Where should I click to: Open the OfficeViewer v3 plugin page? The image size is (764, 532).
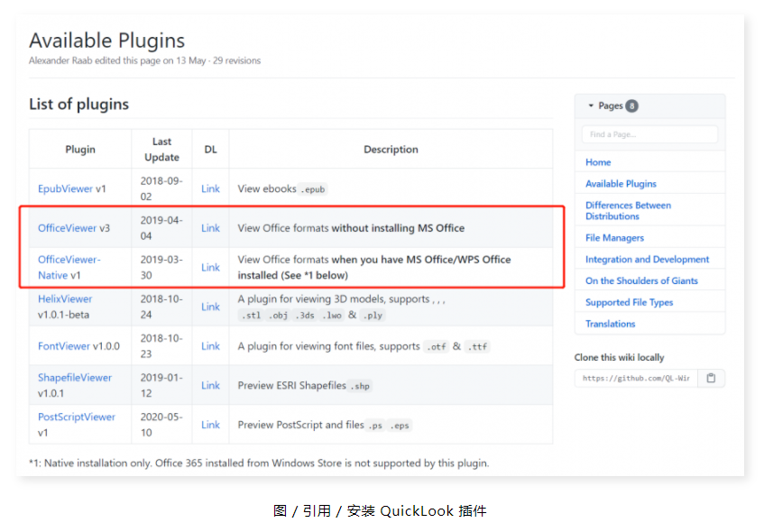pyautogui.click(x=65, y=227)
